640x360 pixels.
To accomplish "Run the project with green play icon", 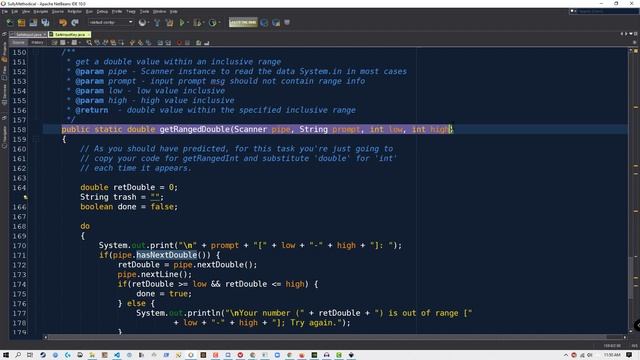I will 182,22.
